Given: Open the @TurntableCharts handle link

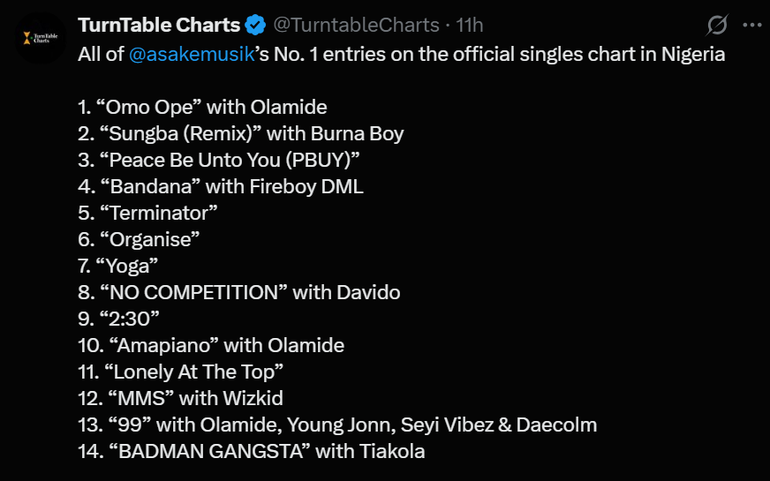Looking at the screenshot, I should coord(357,24).
